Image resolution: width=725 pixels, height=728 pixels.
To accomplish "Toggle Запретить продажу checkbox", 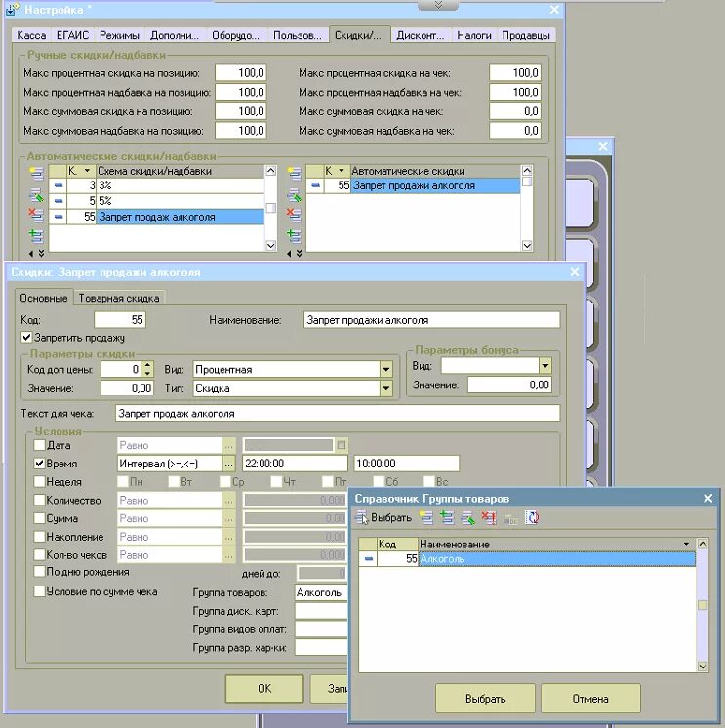I will point(27,337).
